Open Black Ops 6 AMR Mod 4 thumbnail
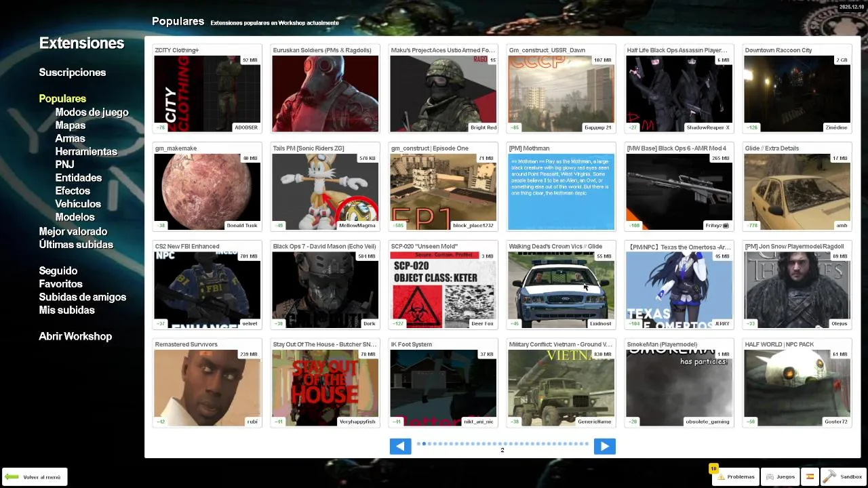The width and height of the screenshot is (868, 488). (679, 192)
